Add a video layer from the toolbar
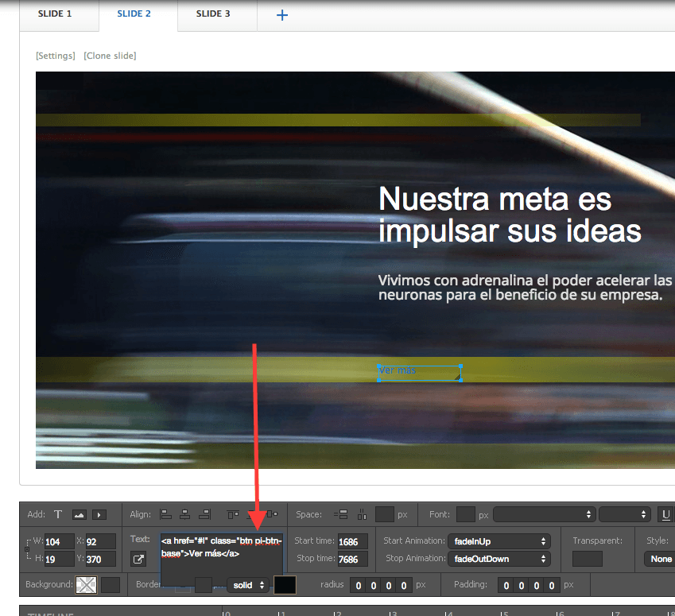Image resolution: width=675 pixels, height=616 pixels. [x=99, y=514]
